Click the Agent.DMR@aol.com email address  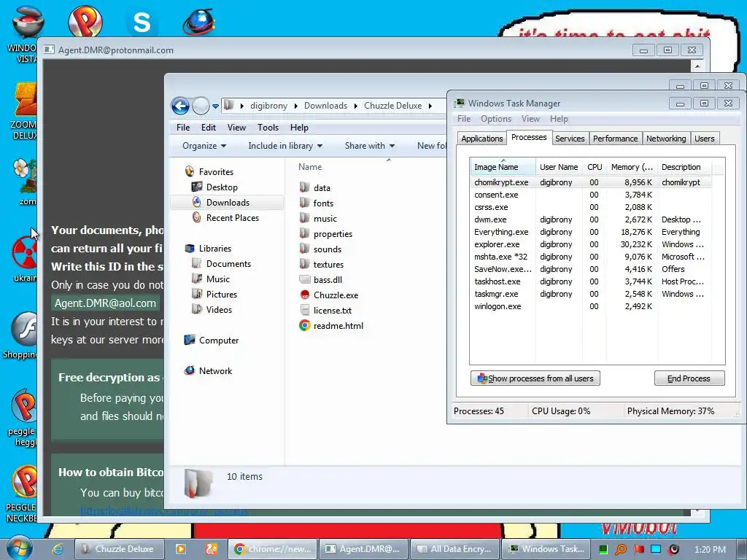point(105,303)
